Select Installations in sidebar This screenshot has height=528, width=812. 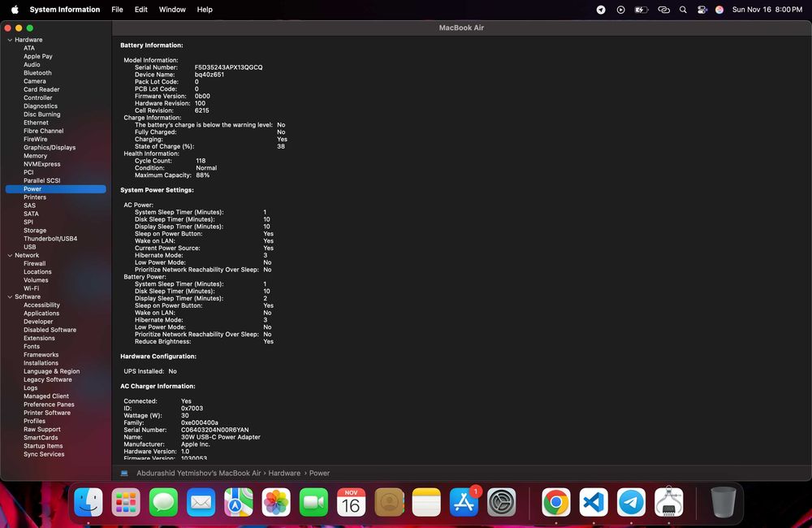coord(41,363)
